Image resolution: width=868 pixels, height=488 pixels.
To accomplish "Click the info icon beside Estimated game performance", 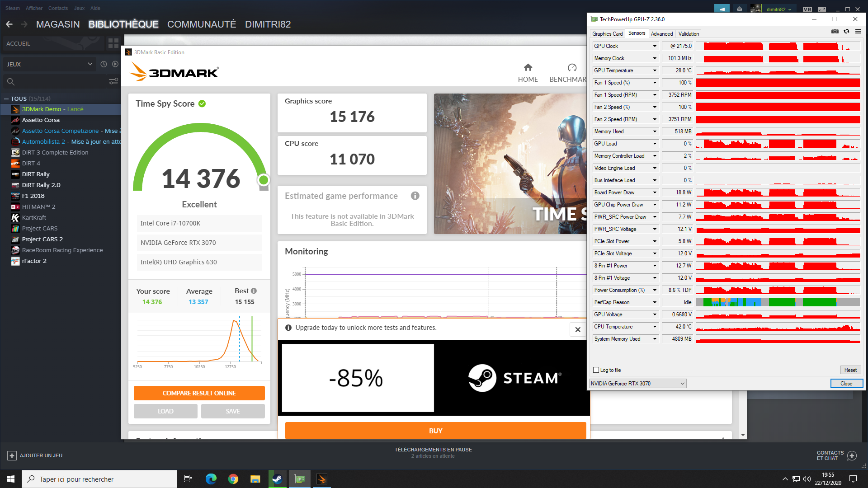I will point(415,196).
